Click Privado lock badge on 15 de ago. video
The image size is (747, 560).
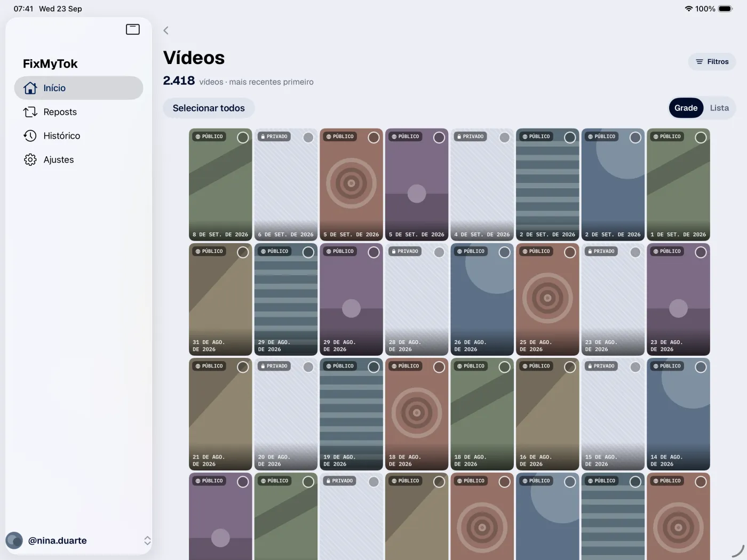(601, 366)
